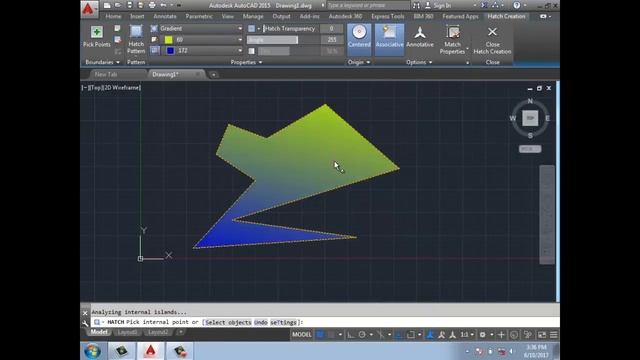
Task: Expand the Options panel
Action: (419, 62)
